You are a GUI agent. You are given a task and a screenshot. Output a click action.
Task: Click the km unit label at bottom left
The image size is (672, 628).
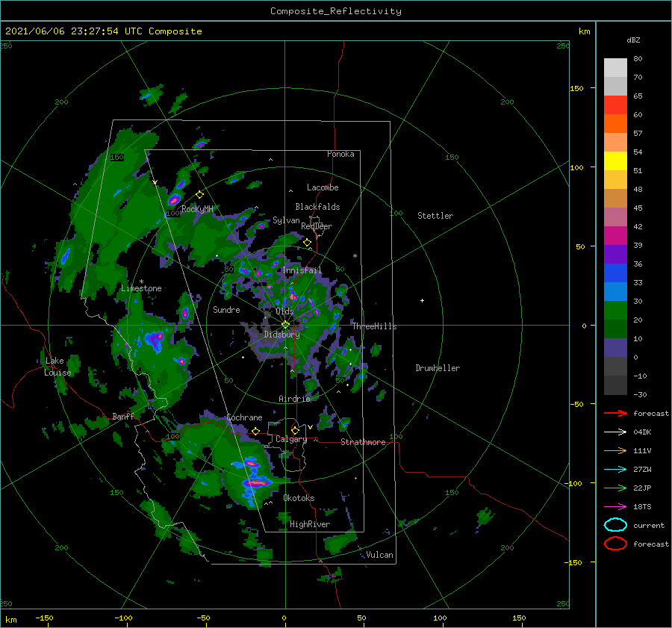[x=10, y=620]
